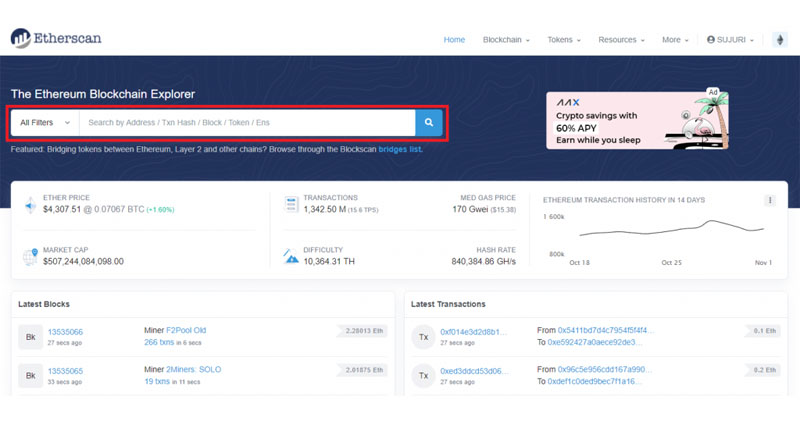Open the SUJURI account dropdown

pos(730,40)
